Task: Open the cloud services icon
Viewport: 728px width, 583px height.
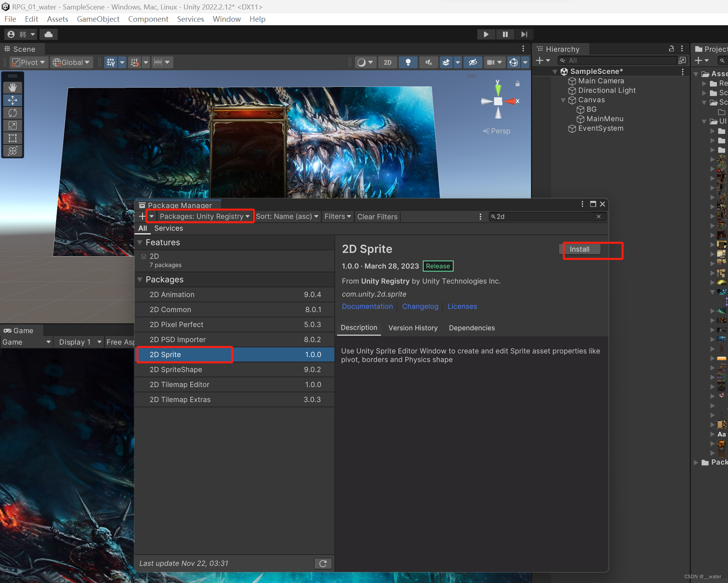Action: (x=49, y=34)
